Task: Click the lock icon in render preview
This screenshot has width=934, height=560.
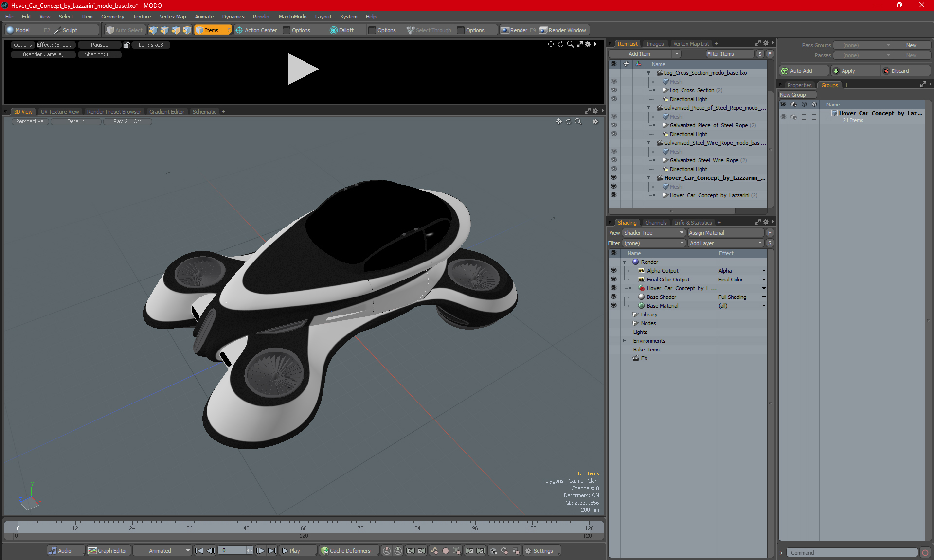Action: (126, 45)
